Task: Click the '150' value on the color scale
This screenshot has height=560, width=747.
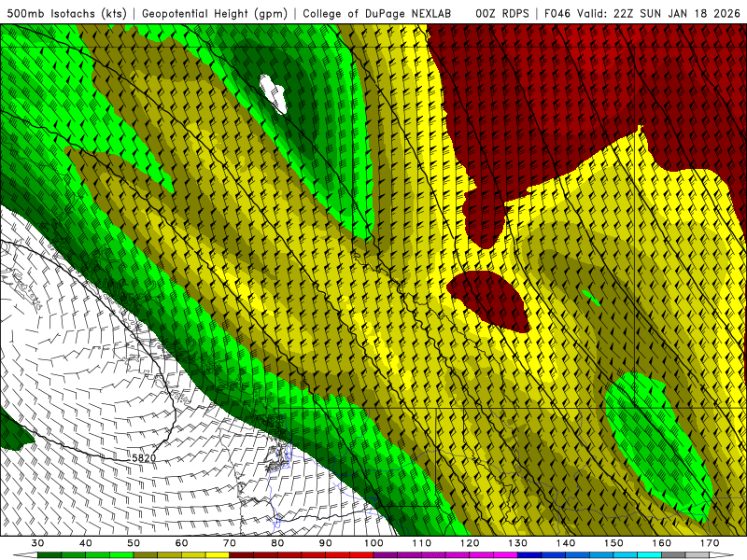Action: click(613, 543)
